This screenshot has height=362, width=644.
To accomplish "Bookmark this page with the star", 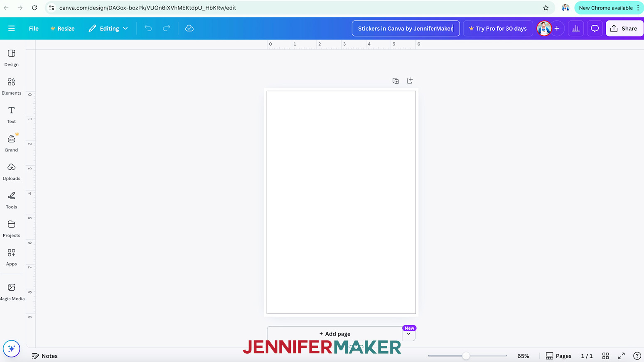I will pyautogui.click(x=546, y=7).
